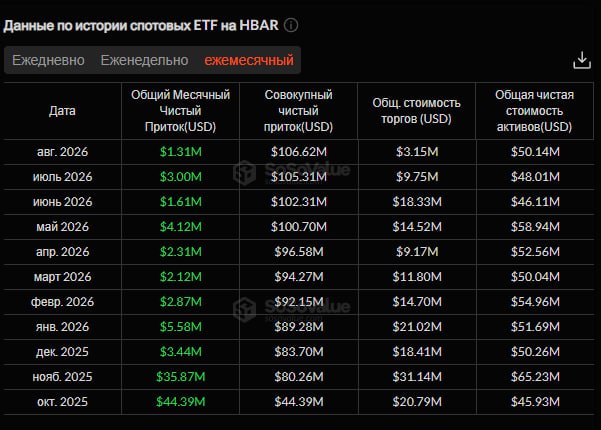The image size is (601, 430).
Task: Click the Совокупный чистый приток column header
Action: [x=299, y=111]
